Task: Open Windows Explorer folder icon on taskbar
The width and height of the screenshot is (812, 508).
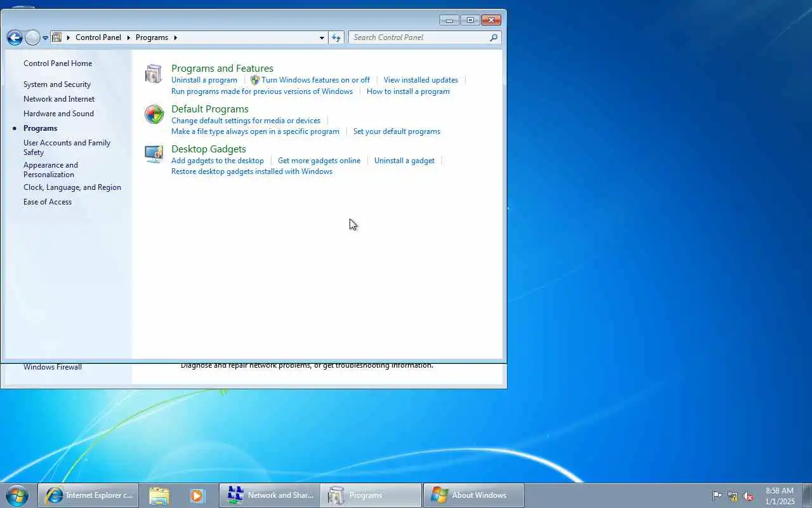Action: click(x=159, y=495)
